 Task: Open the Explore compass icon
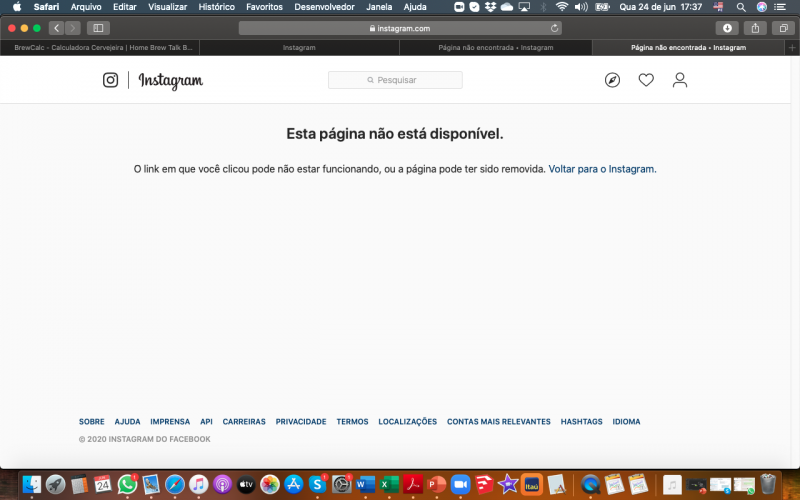click(x=612, y=80)
